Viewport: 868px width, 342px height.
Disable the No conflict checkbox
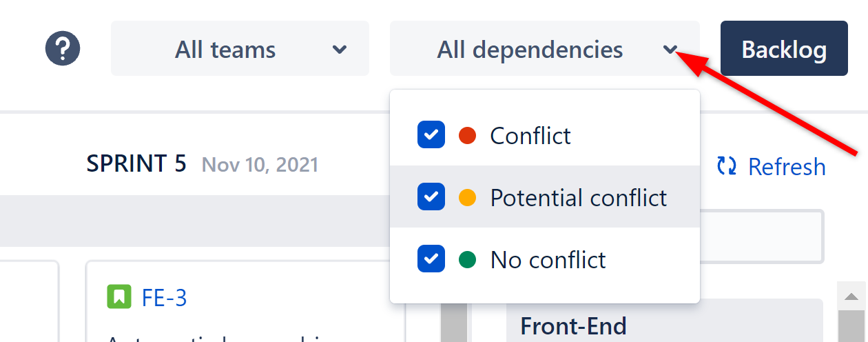pyautogui.click(x=431, y=260)
